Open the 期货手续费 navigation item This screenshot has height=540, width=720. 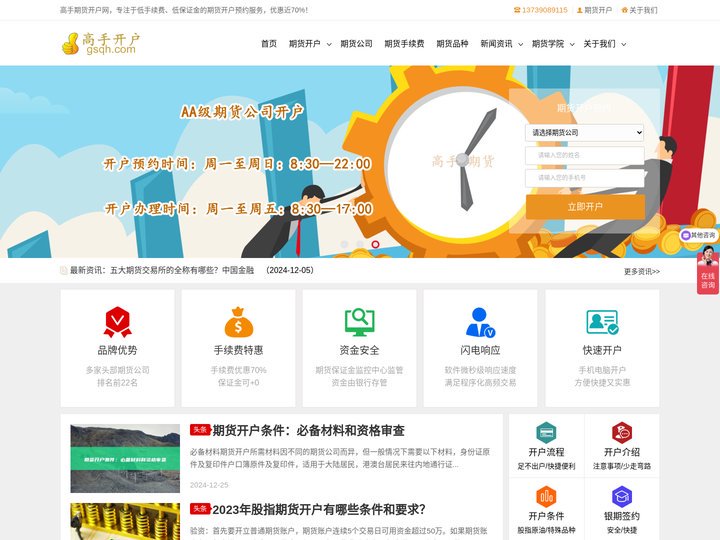click(x=404, y=44)
